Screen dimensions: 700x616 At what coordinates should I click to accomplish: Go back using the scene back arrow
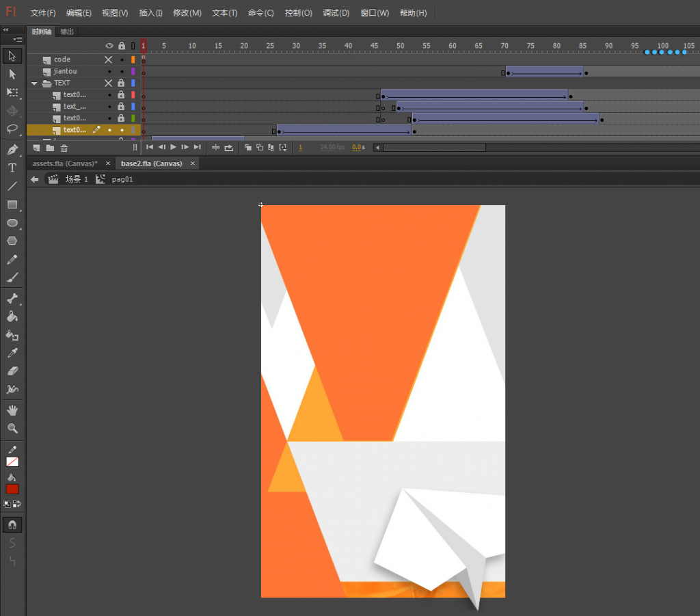[33, 179]
